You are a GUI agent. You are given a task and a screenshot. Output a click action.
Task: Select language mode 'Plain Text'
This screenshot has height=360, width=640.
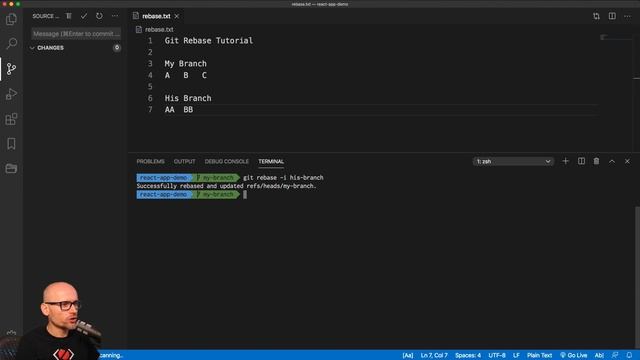539,355
